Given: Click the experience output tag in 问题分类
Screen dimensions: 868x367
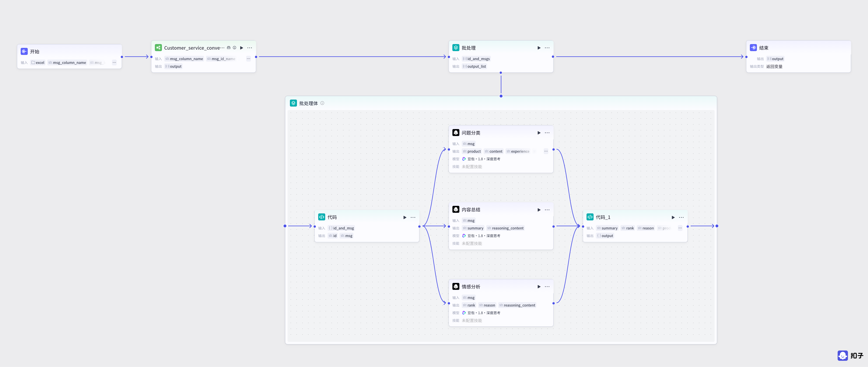Looking at the screenshot, I should coord(518,151).
